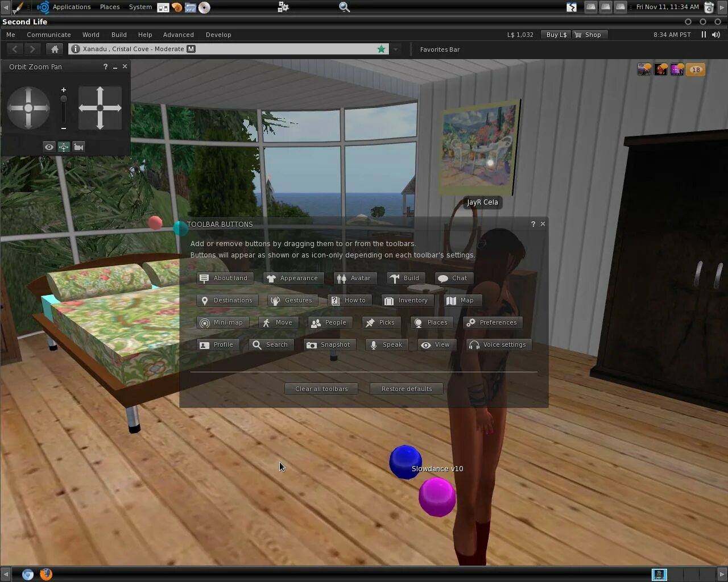728x582 pixels.
Task: Click the Clear all toolbars button
Action: pos(321,389)
